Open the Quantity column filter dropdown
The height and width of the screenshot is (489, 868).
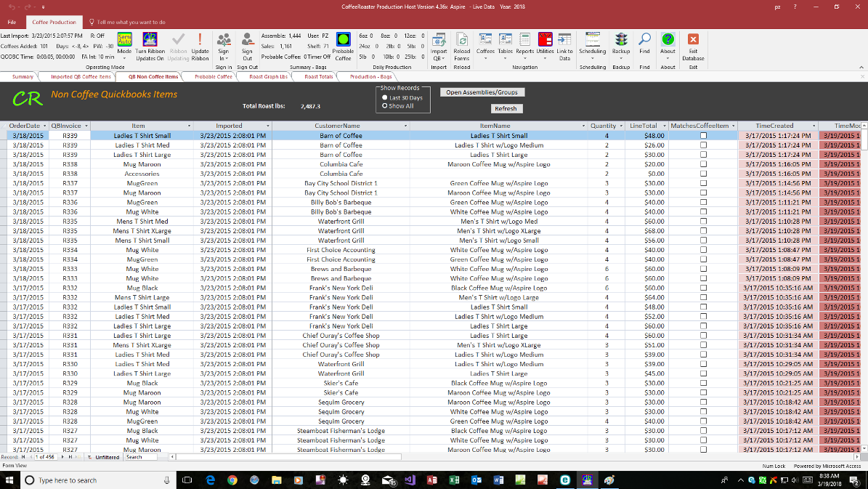(x=621, y=126)
